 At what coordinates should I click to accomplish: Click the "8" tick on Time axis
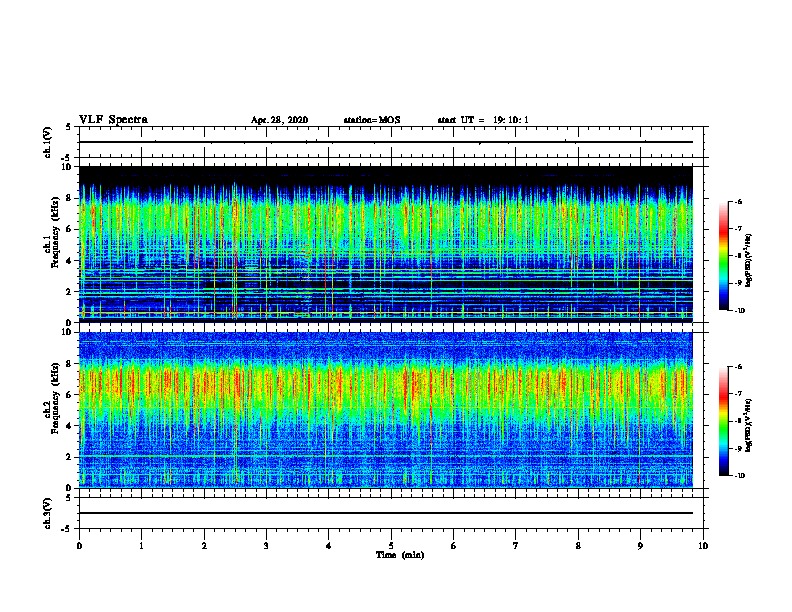tap(578, 546)
